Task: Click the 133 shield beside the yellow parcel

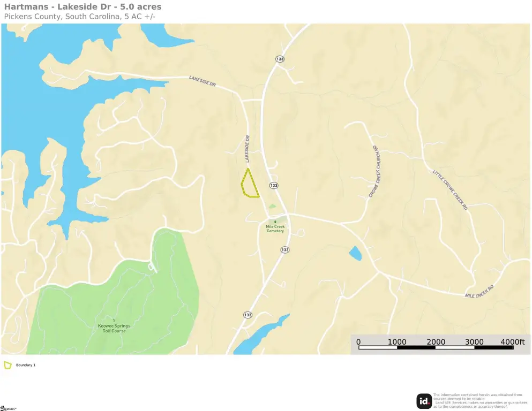Action: click(274, 185)
